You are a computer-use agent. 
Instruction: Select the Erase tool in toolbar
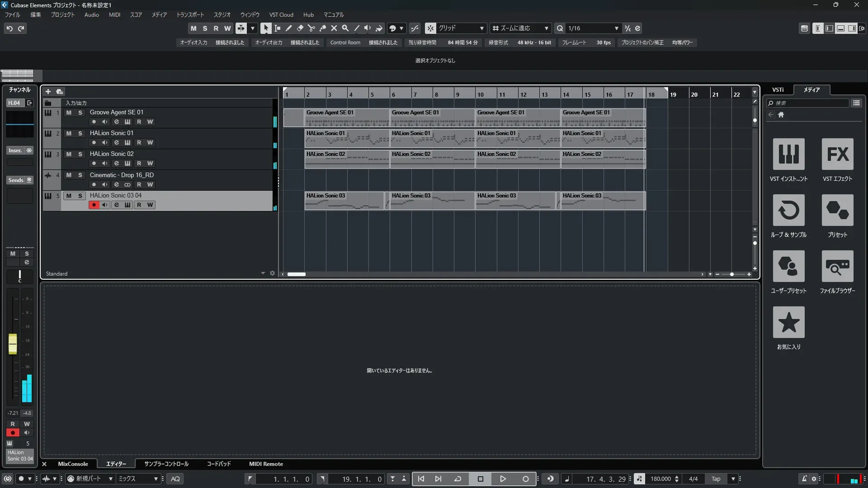click(300, 28)
